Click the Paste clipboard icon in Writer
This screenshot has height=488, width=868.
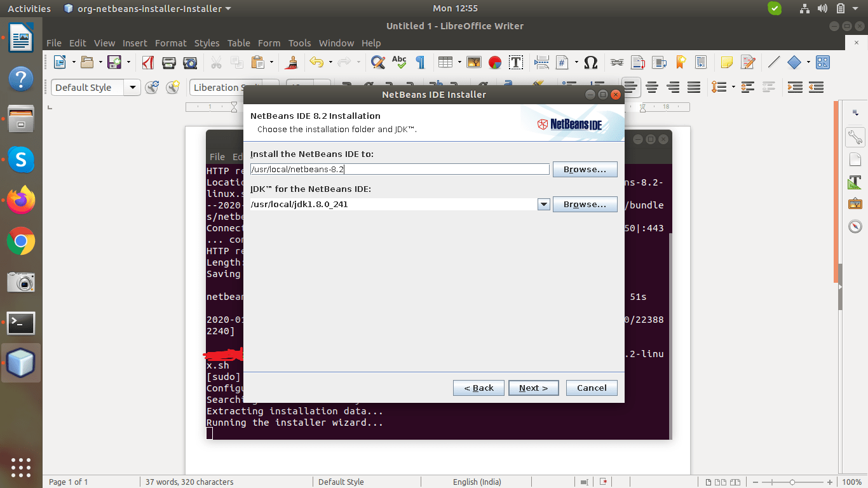coord(257,62)
